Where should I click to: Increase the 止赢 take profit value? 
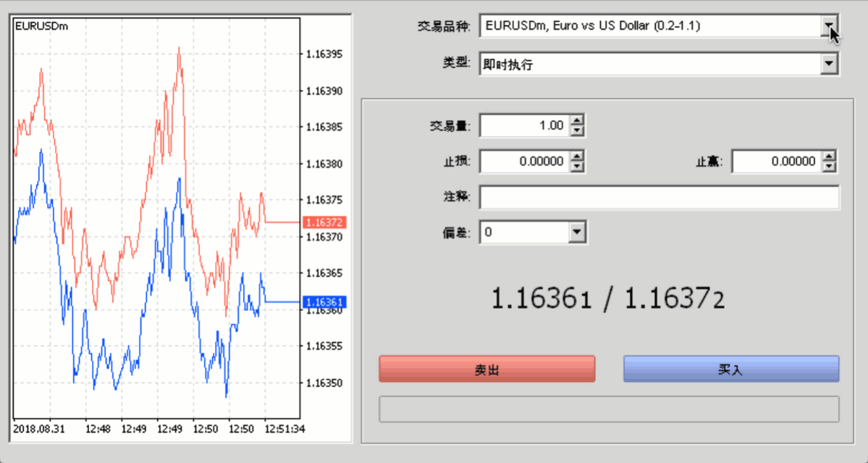point(830,157)
